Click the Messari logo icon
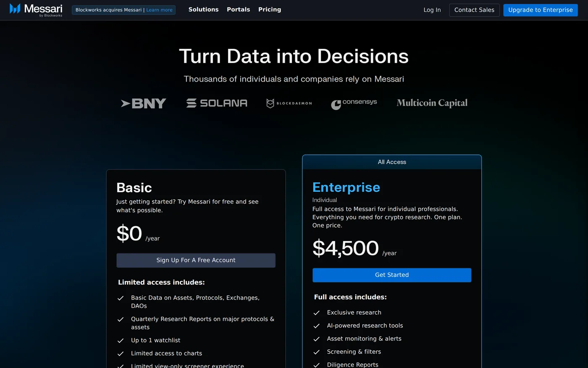Screen dimensions: 588x368 pos(15,9)
